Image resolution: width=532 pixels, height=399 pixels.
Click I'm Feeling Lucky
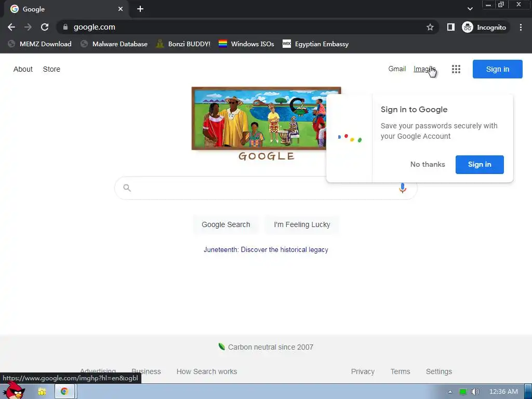(302, 224)
